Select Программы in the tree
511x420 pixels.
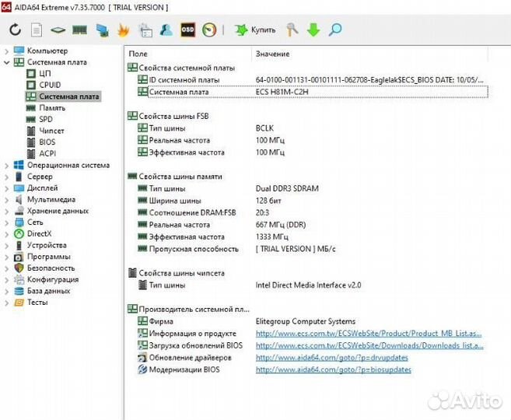point(42,257)
